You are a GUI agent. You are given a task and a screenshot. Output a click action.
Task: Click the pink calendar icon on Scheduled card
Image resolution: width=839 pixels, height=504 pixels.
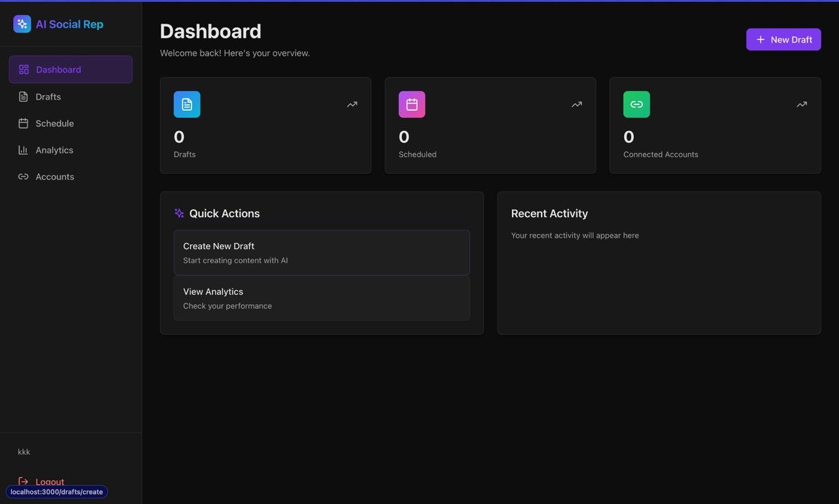(412, 104)
